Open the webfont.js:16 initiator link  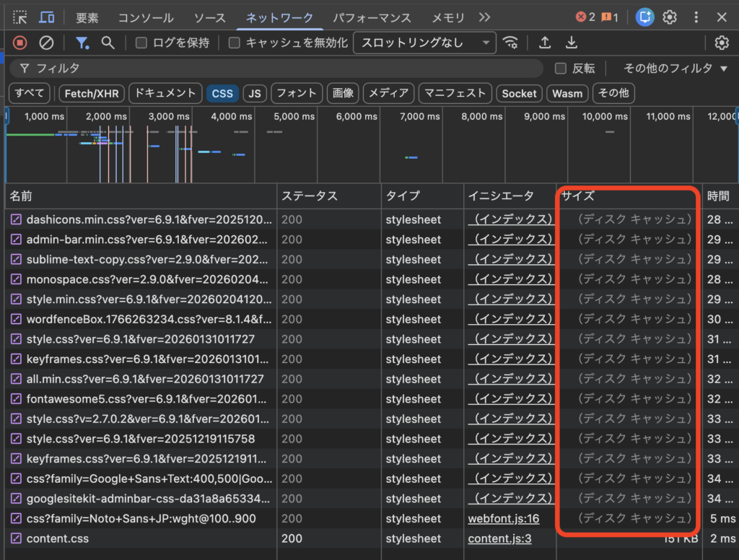(x=505, y=518)
